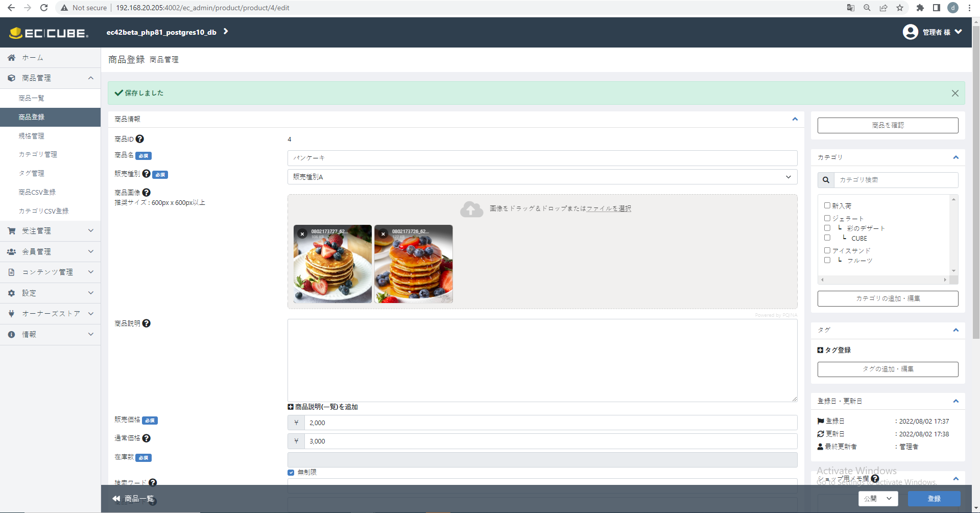Image resolution: width=980 pixels, height=513 pixels.
Task: Uncheck the 無制限 stock checkbox
Action: click(291, 473)
